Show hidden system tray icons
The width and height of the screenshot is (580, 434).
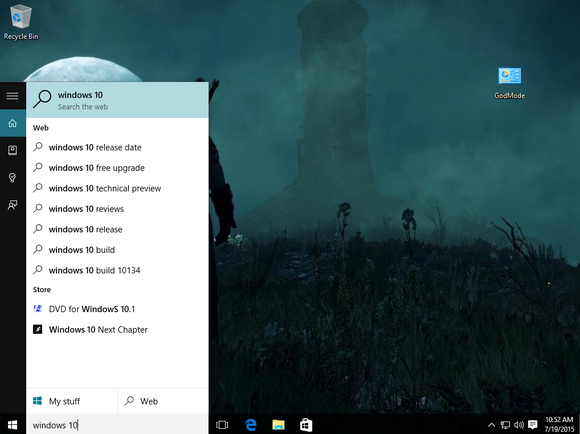tap(492, 425)
